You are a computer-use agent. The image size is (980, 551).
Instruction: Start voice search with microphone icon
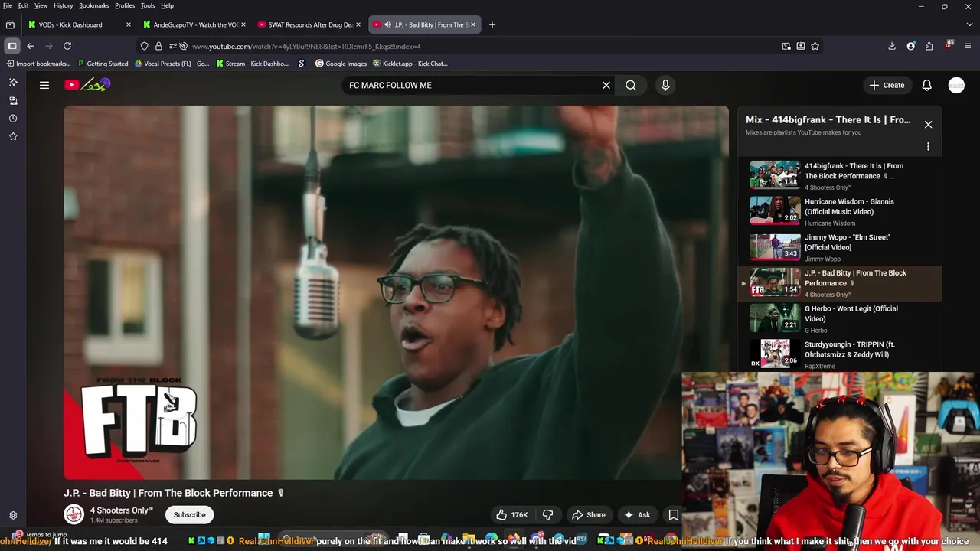tap(665, 85)
